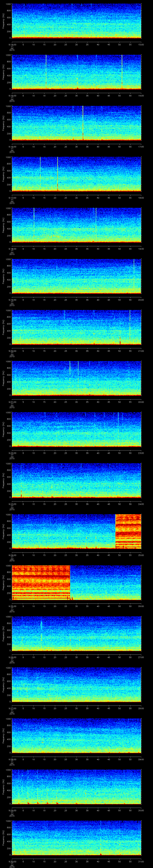
Task: Pick the 18:00 end time label
Action: click(x=141, y=198)
